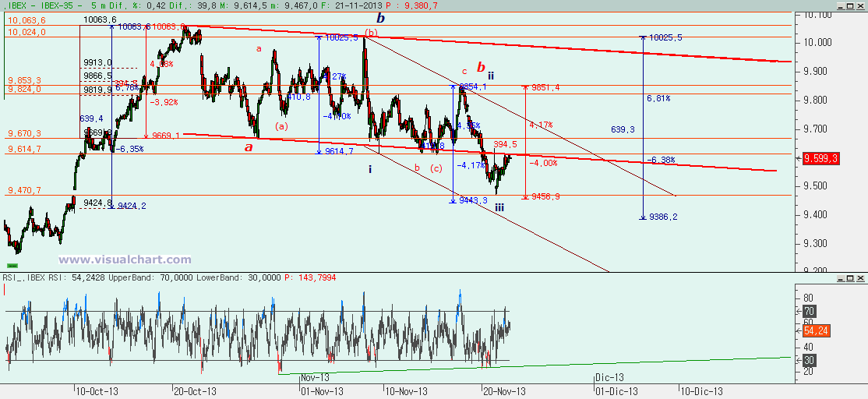The height and width of the screenshot is (399, 868).
Task: Select the 9456,9 red level annotation
Action: [545, 196]
